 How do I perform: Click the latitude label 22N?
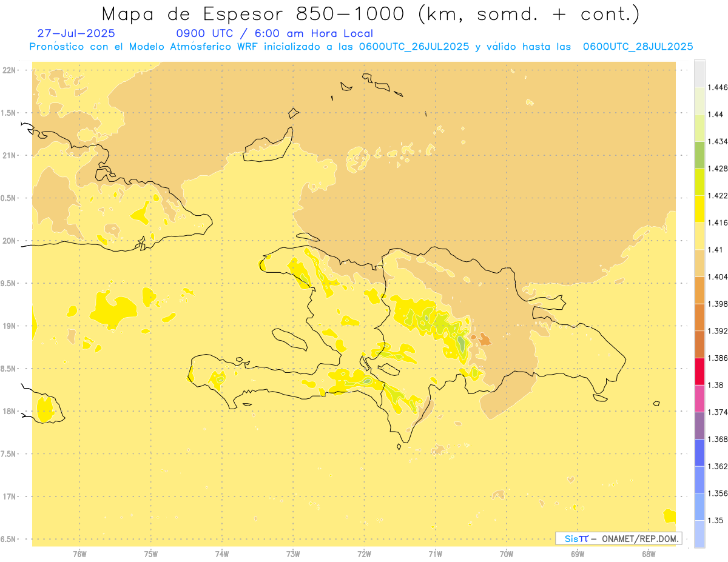pos(10,70)
